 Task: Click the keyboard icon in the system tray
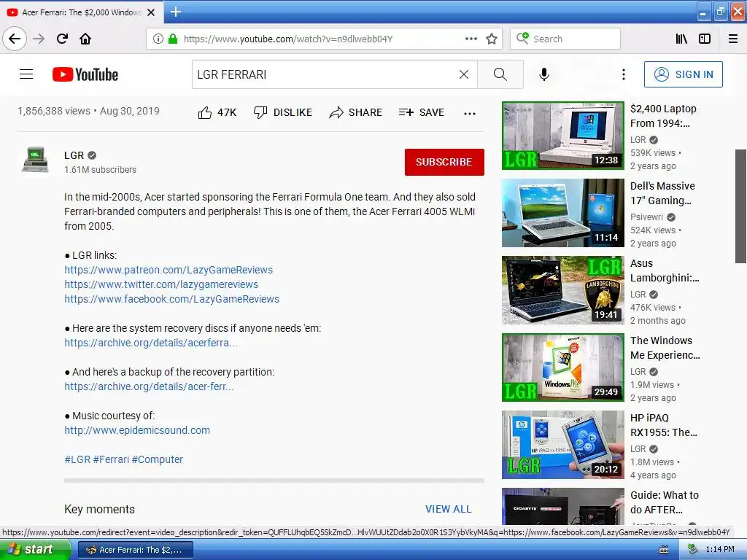pos(664,550)
